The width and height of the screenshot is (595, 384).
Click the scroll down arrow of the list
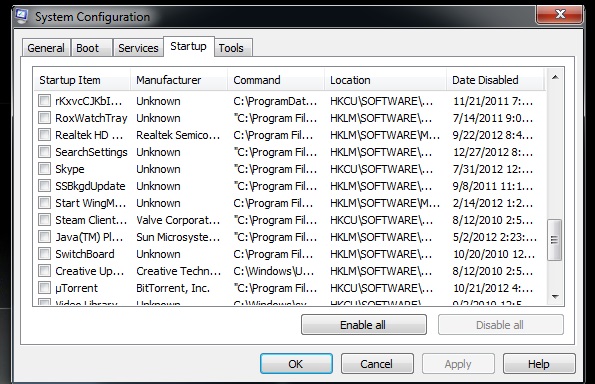[x=555, y=297]
